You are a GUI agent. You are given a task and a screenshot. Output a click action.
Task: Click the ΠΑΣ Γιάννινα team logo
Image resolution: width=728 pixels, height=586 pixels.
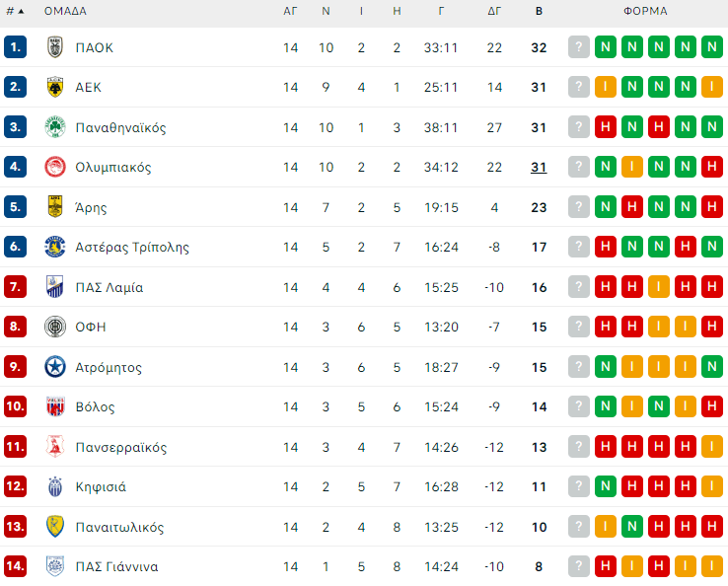[x=55, y=566]
